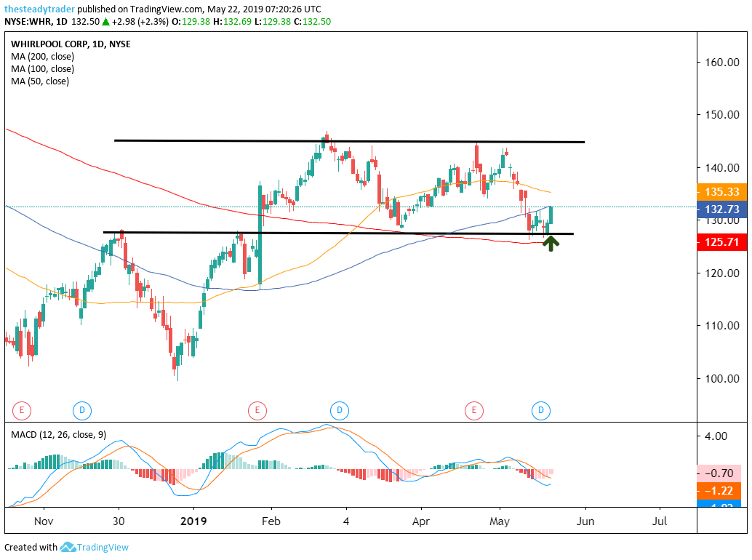Click the O:129.38 open value

point(191,22)
